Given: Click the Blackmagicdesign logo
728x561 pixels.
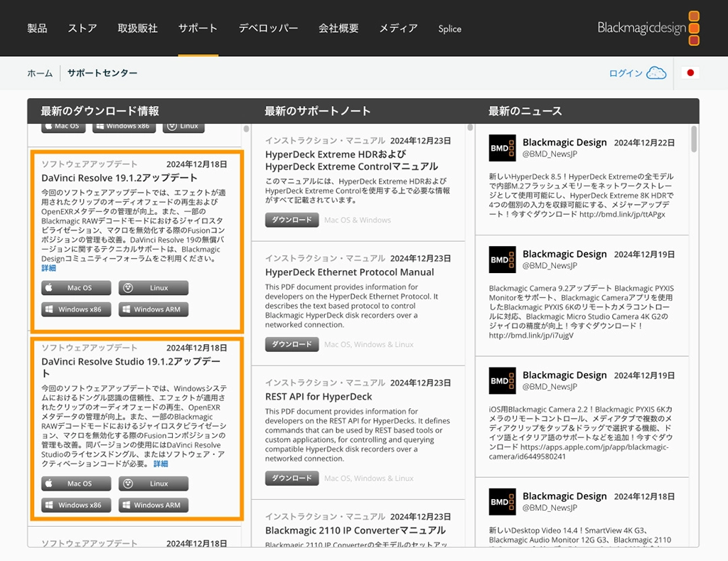Looking at the screenshot, I should point(648,28).
